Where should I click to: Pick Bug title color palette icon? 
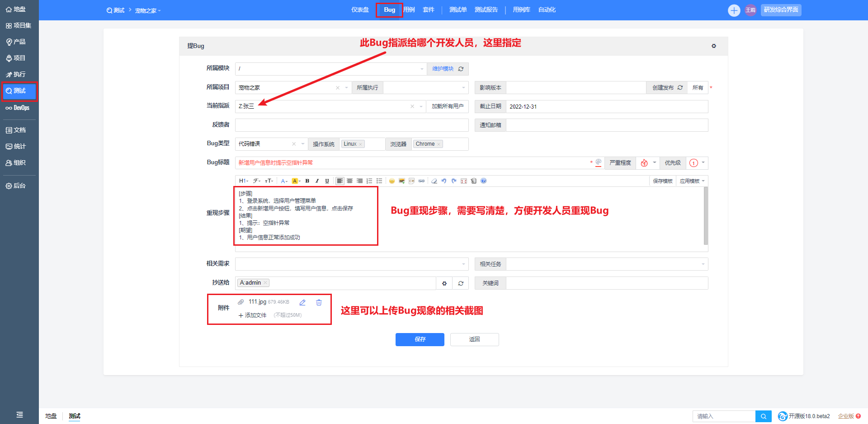coord(599,162)
